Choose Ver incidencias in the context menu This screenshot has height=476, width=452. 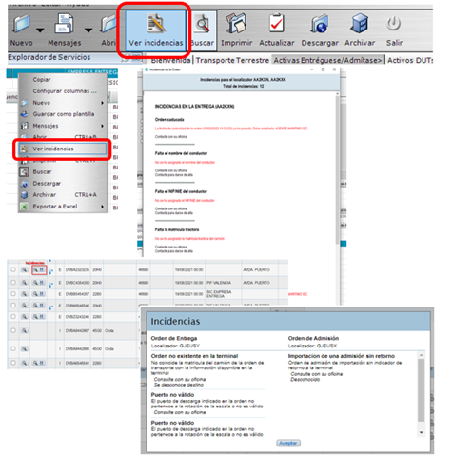coord(63,149)
